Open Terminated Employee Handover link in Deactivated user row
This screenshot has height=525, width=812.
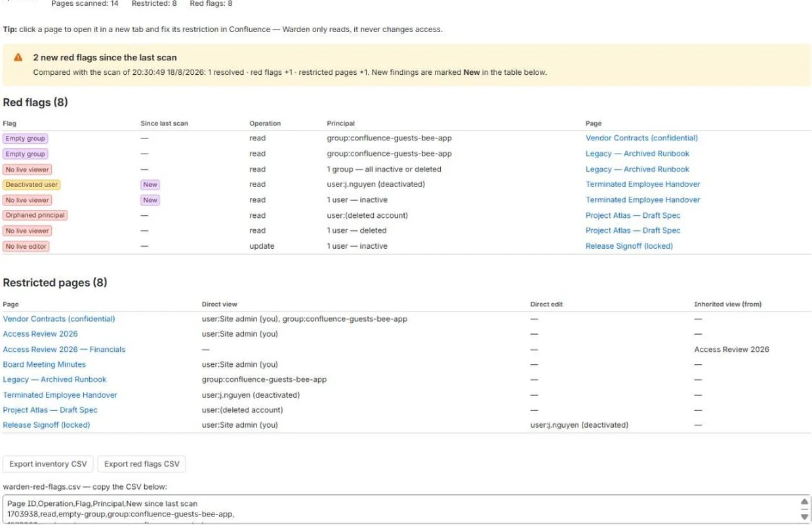click(643, 184)
